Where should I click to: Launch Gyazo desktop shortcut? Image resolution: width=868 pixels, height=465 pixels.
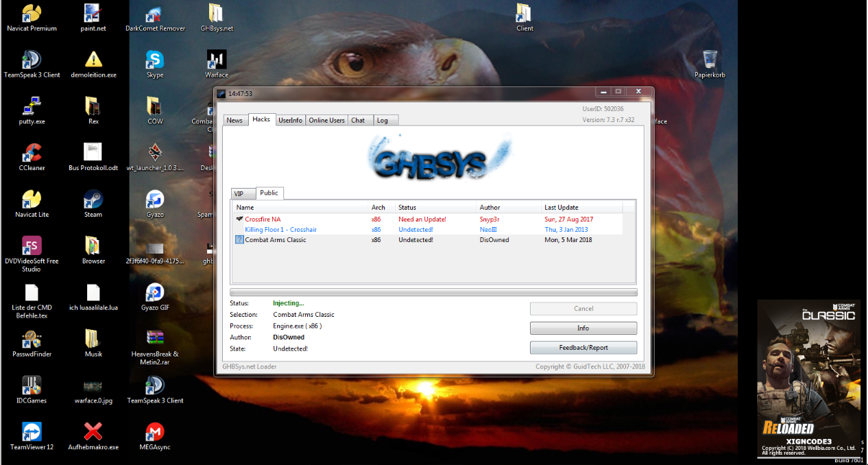[155, 204]
